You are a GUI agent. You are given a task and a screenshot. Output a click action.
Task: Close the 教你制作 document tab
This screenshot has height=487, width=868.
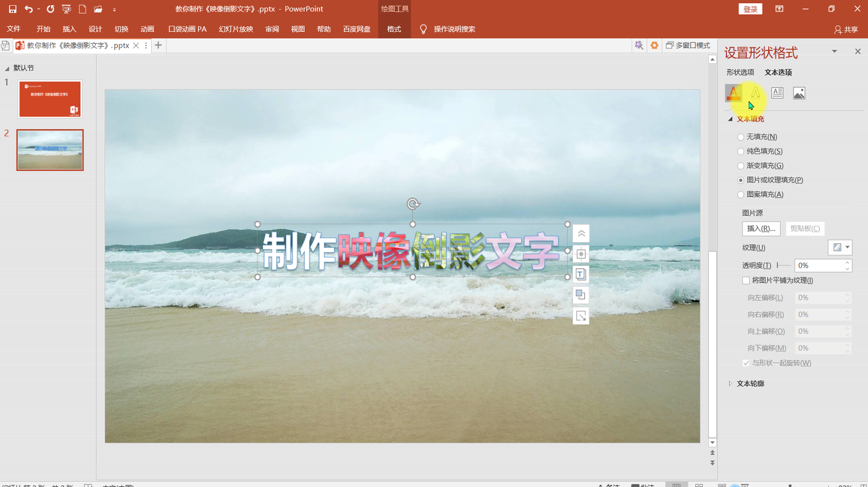point(136,46)
